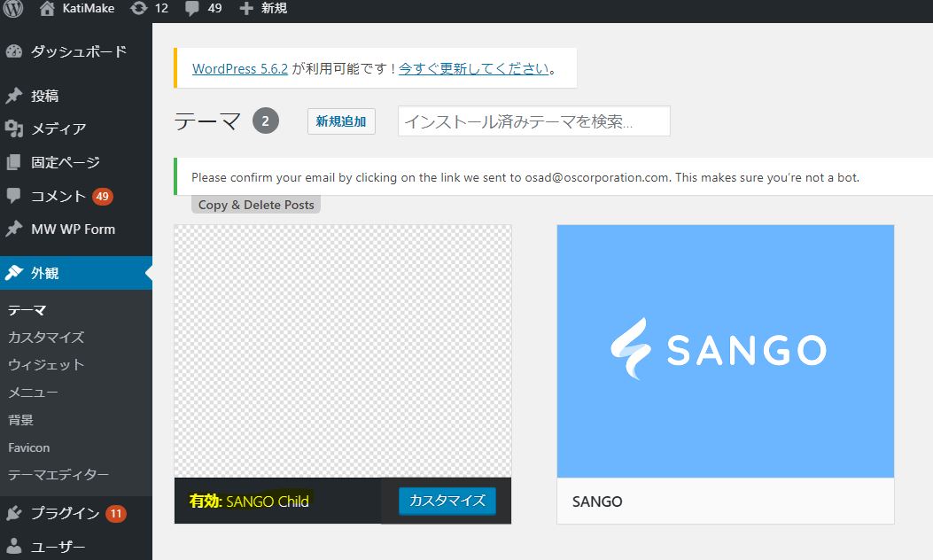
Task: Open the updates refresh icon showing 12
Action: tap(138, 8)
